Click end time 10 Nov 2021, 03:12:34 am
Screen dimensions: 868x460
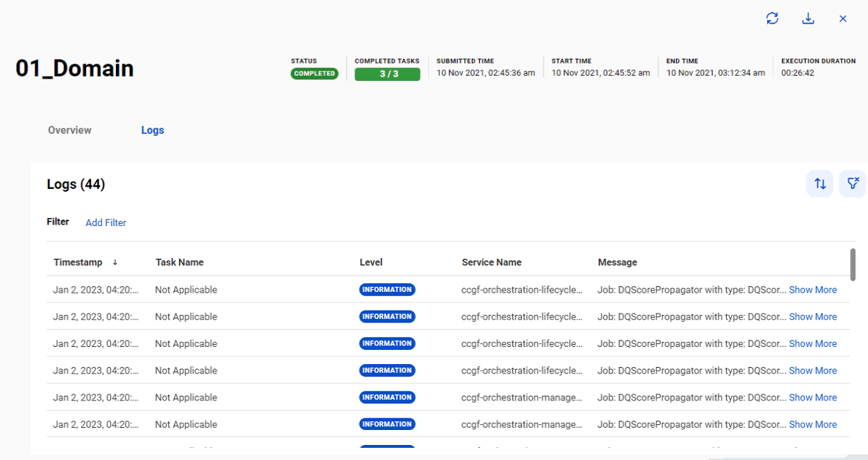pyautogui.click(x=715, y=73)
